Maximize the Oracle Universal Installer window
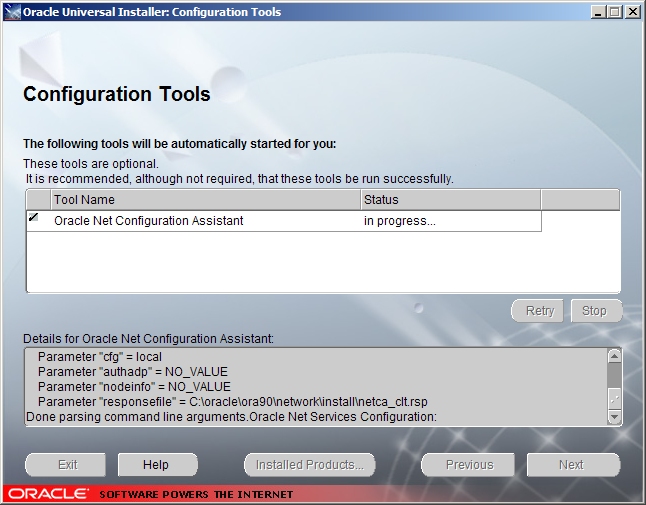The height and width of the screenshot is (505, 646). tap(614, 12)
